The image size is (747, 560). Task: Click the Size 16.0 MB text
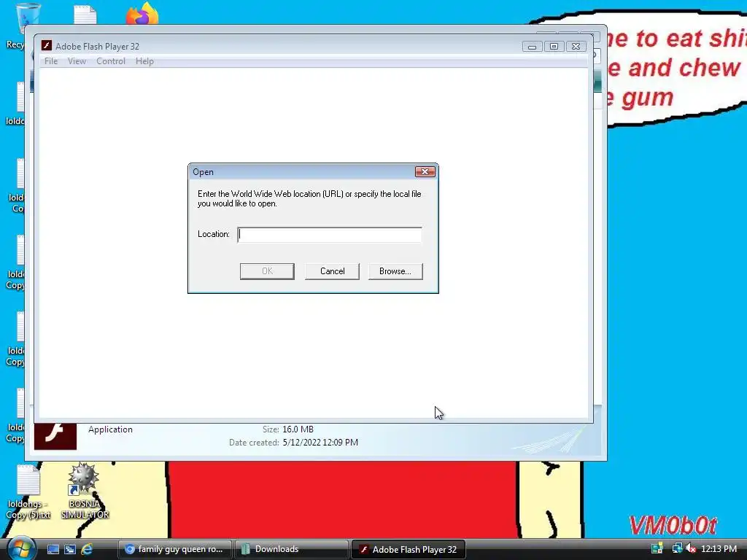298,429
